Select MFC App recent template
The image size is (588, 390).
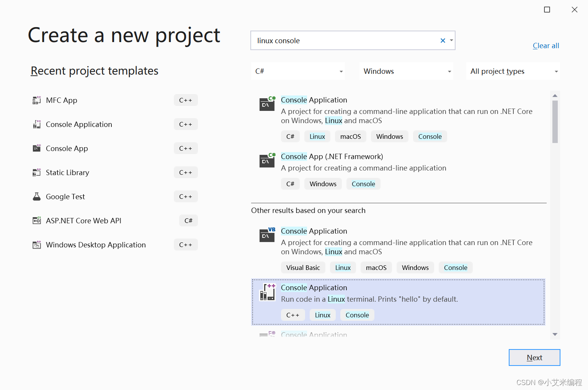coord(115,100)
